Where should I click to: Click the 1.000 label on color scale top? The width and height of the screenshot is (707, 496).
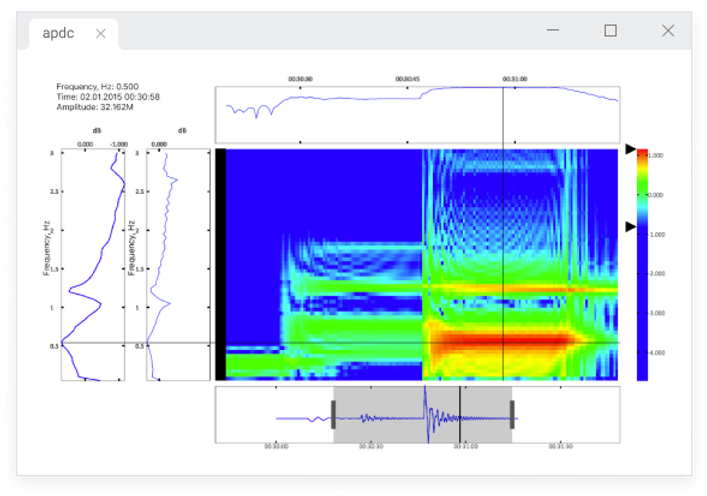tap(656, 156)
